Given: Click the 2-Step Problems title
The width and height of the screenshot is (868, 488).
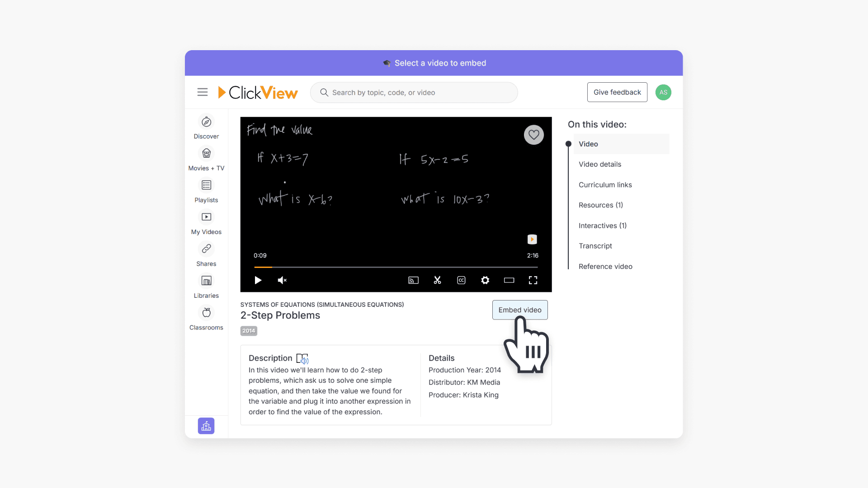Looking at the screenshot, I should pyautogui.click(x=280, y=315).
